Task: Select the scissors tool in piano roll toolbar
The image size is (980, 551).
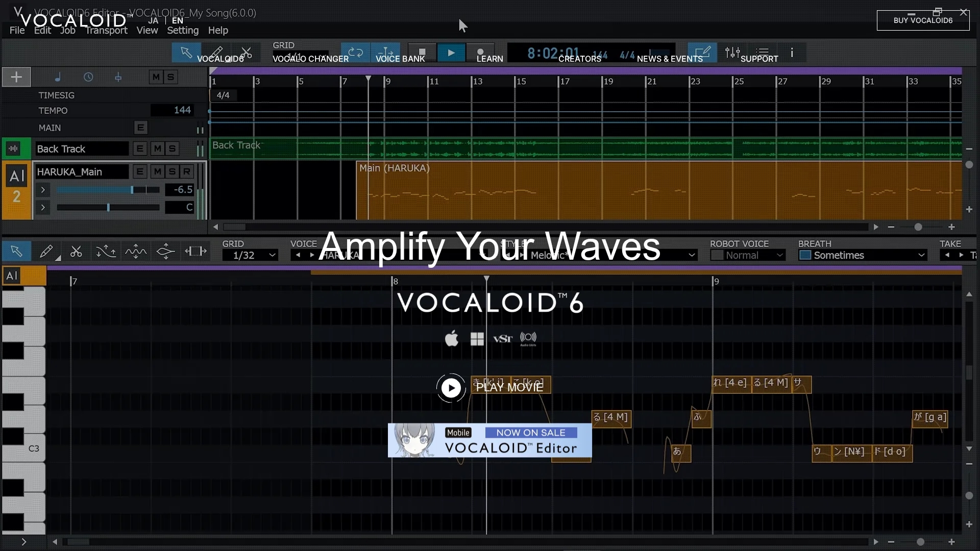Action: (76, 252)
